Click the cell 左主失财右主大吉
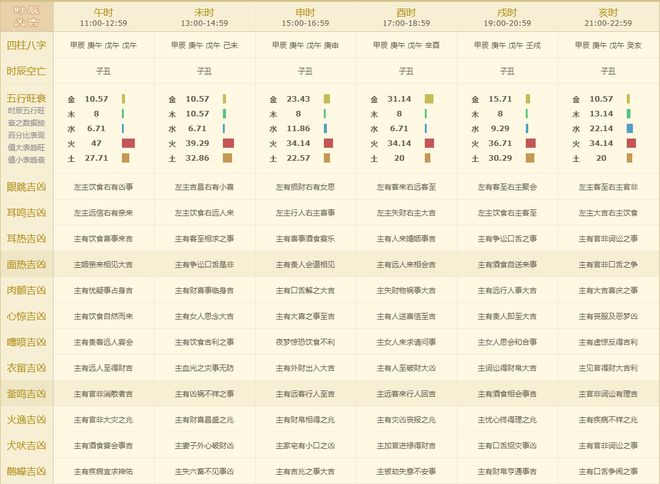Viewport: 660px width, 484px height. click(x=407, y=213)
